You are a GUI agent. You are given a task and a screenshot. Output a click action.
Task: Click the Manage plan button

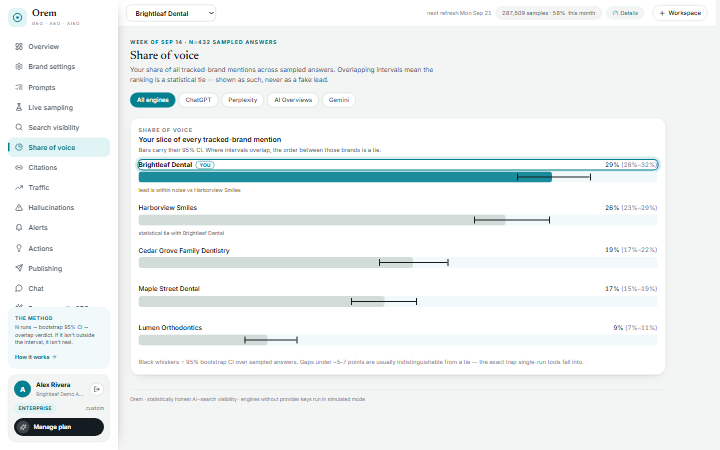59,427
